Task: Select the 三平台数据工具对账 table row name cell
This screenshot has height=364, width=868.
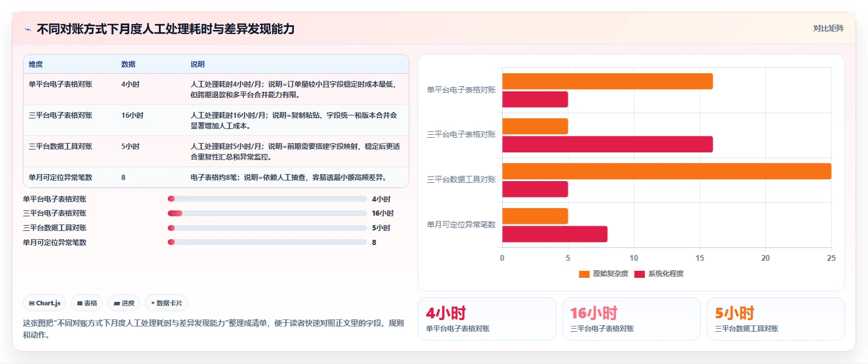Action: [60, 147]
